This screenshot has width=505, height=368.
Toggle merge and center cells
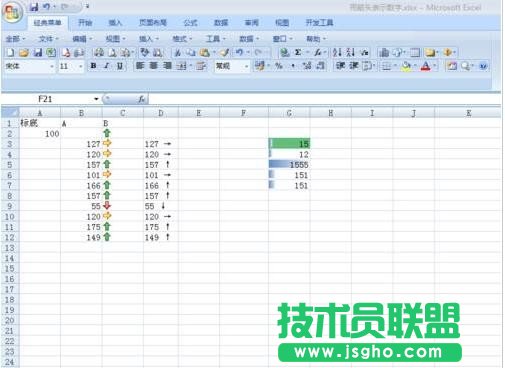point(181,66)
